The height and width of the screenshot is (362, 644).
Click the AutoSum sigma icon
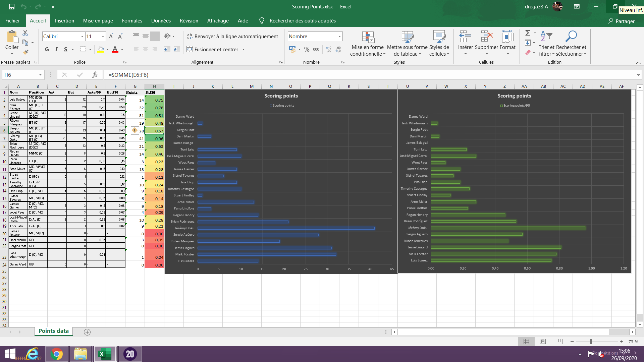click(x=528, y=33)
